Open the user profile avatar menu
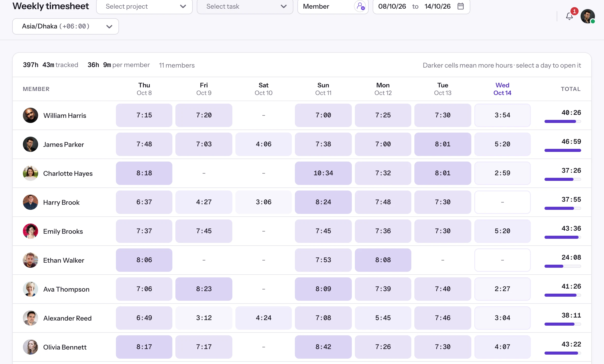 [587, 16]
